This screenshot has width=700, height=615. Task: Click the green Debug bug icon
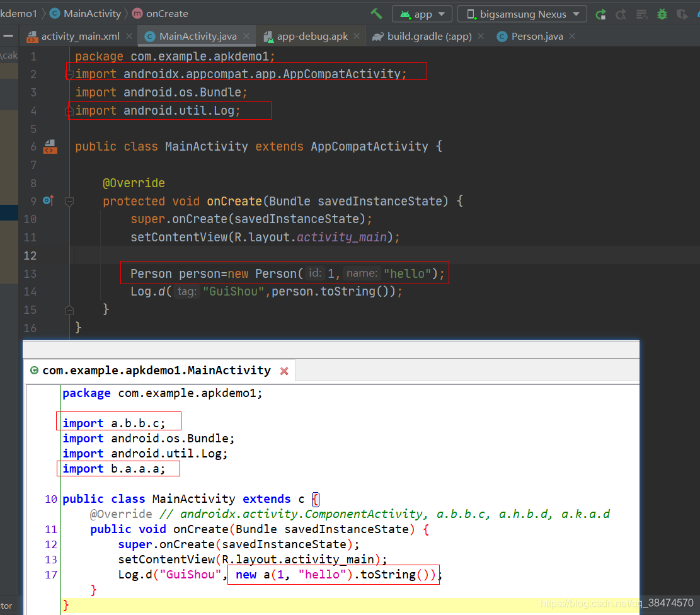[662, 14]
